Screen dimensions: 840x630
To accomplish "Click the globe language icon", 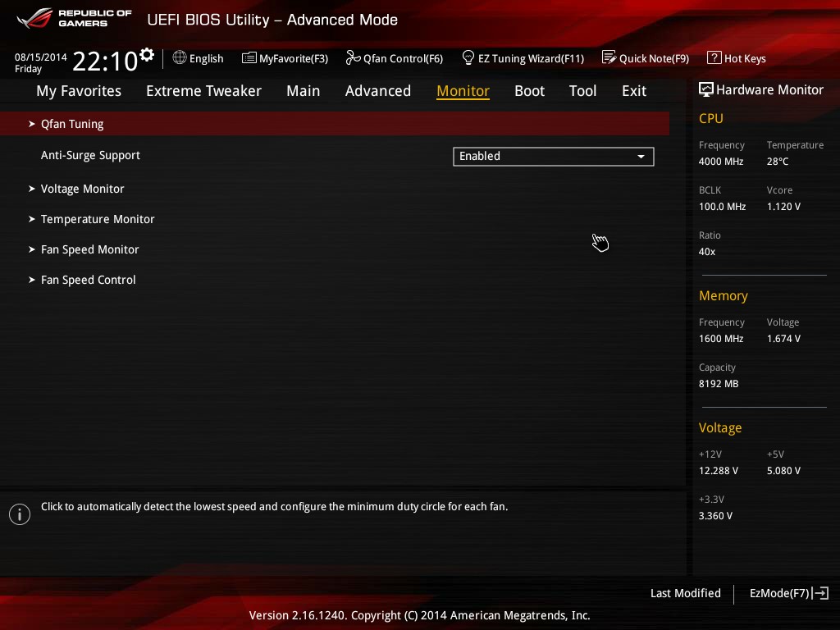I will 180,57.
